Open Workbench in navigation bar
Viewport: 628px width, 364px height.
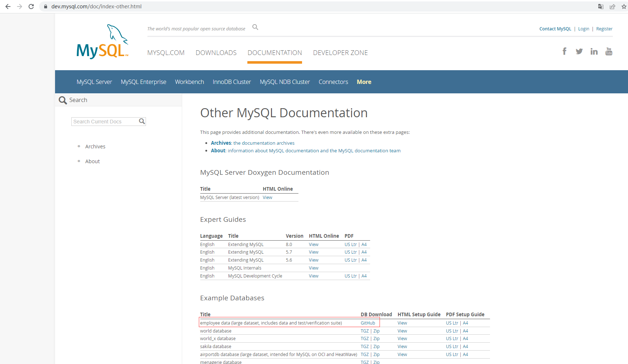[190, 82]
